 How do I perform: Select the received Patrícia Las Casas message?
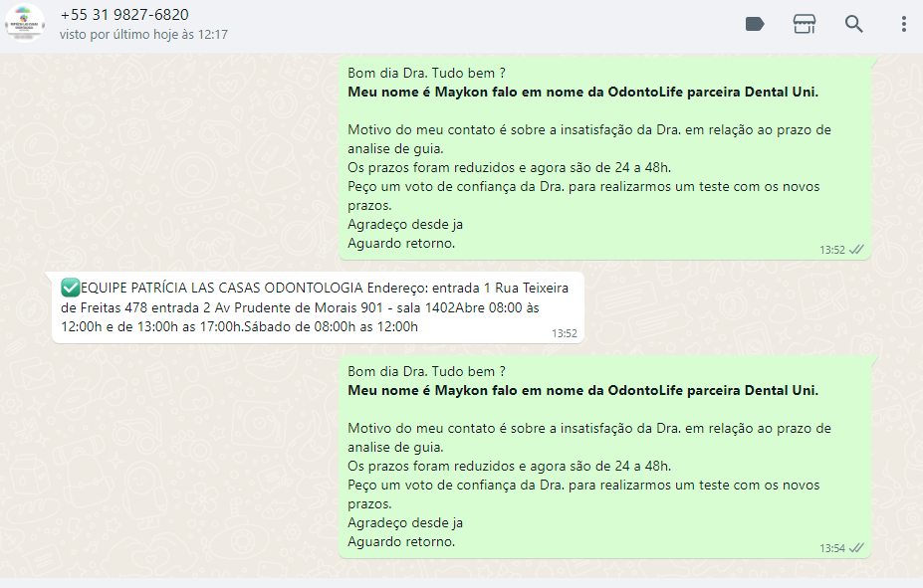(318, 307)
